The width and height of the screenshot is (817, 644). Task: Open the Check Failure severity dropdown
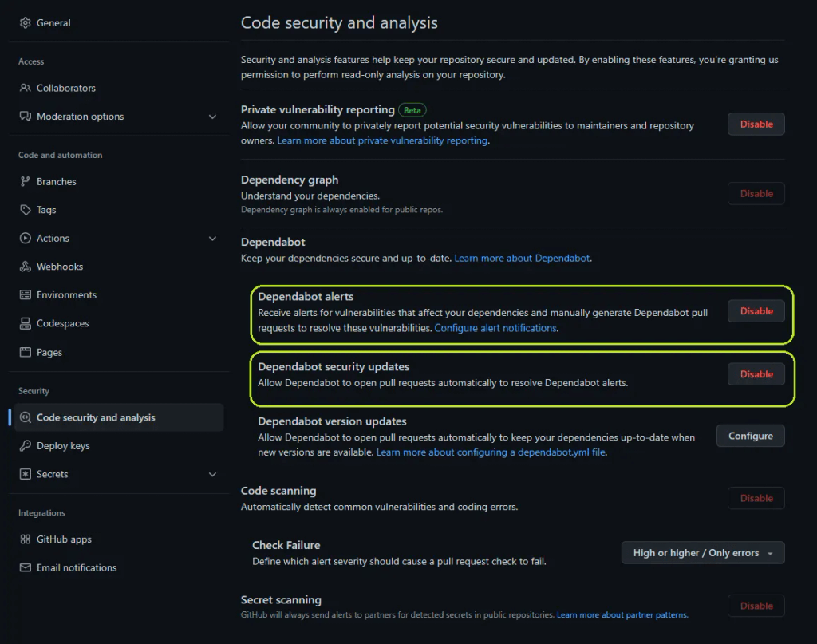pyautogui.click(x=702, y=552)
